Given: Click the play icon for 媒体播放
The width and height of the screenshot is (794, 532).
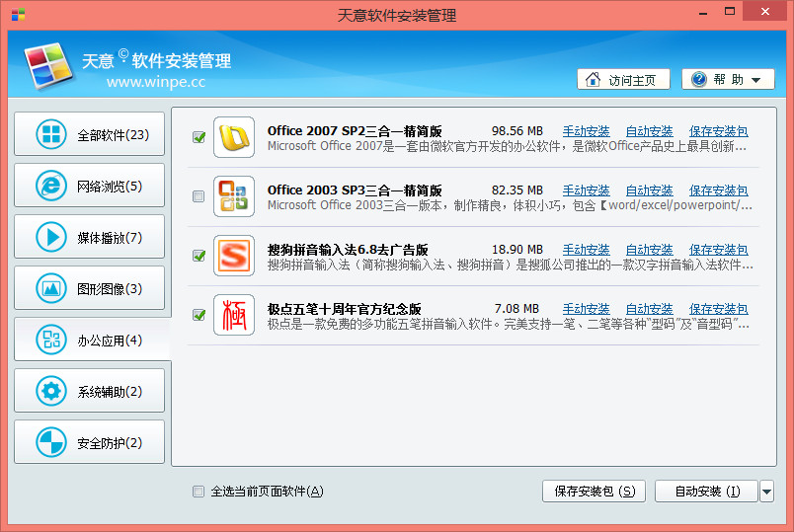Looking at the screenshot, I should 51,237.
